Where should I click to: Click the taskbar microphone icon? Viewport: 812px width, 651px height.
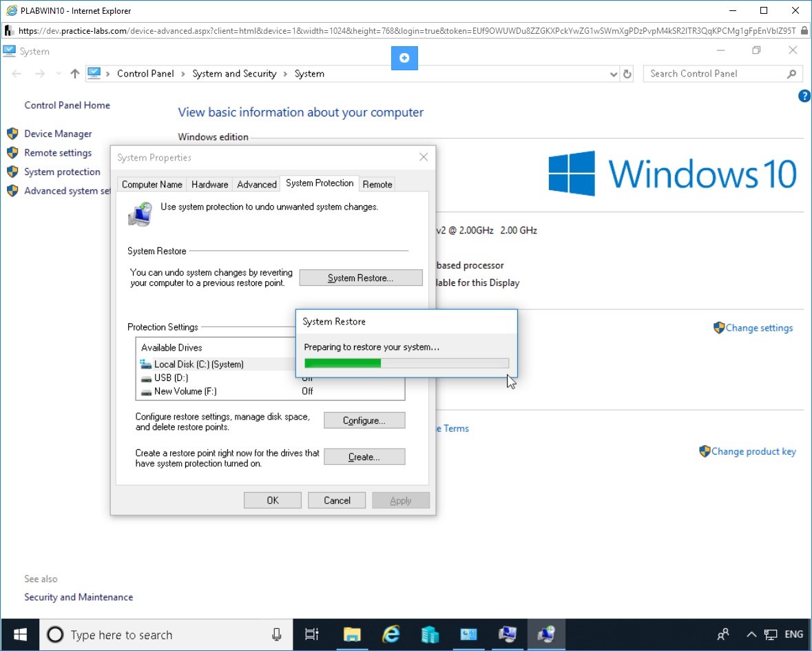point(277,634)
